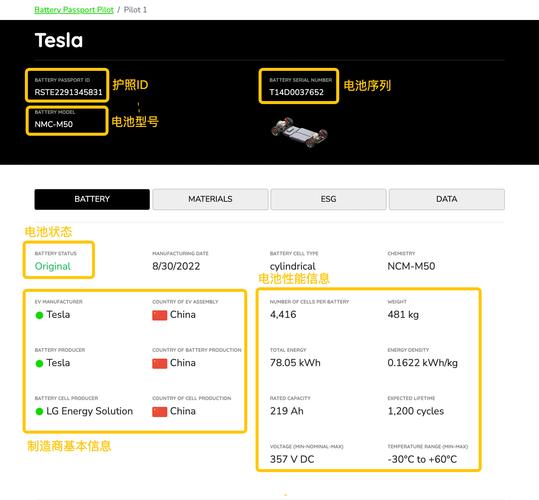This screenshot has width=539, height=500.
Task: Select the ESG tab
Action: tap(328, 199)
